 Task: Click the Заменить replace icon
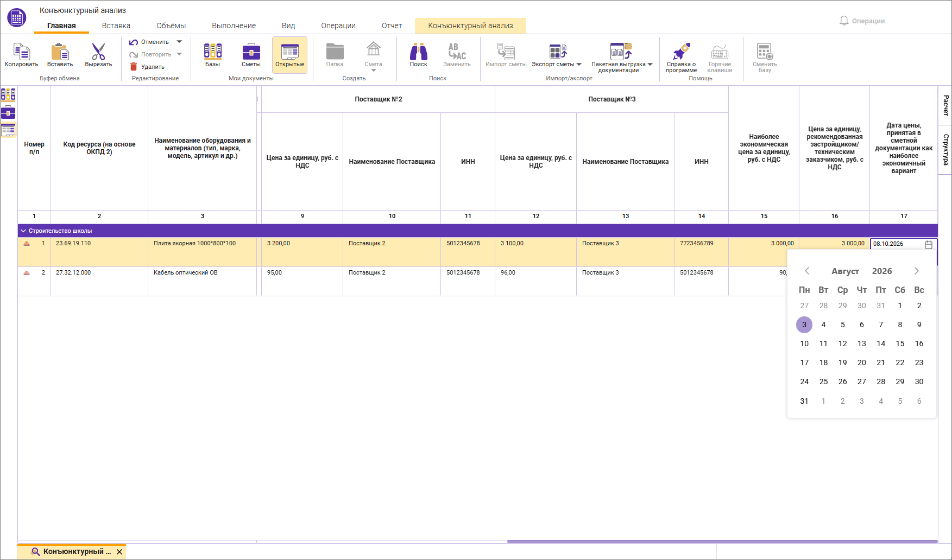pyautogui.click(x=457, y=52)
